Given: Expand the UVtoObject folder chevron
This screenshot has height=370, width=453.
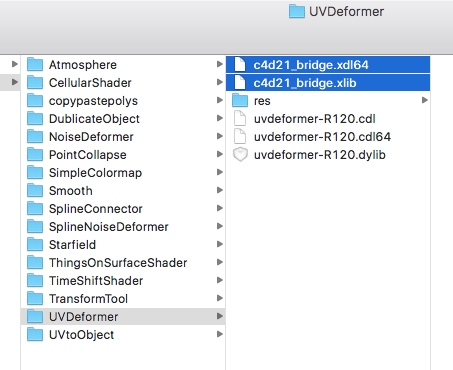Looking at the screenshot, I should [219, 334].
